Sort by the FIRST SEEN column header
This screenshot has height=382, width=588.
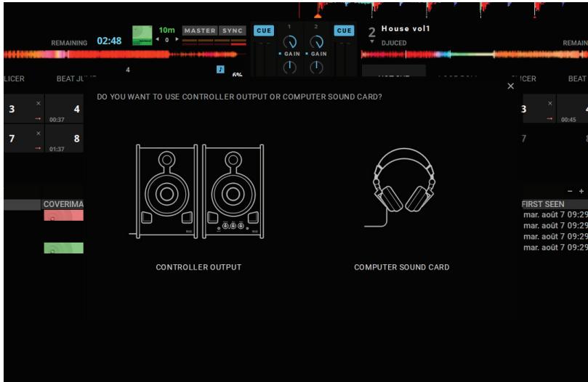(x=555, y=204)
